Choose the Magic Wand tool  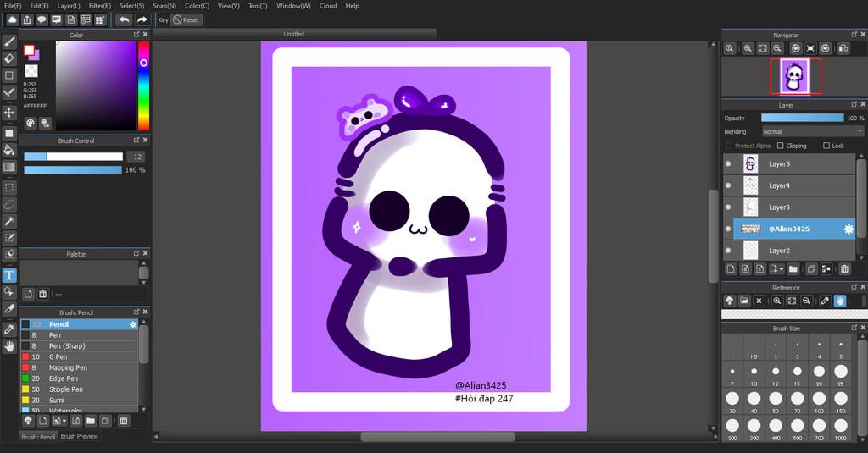coord(9,221)
